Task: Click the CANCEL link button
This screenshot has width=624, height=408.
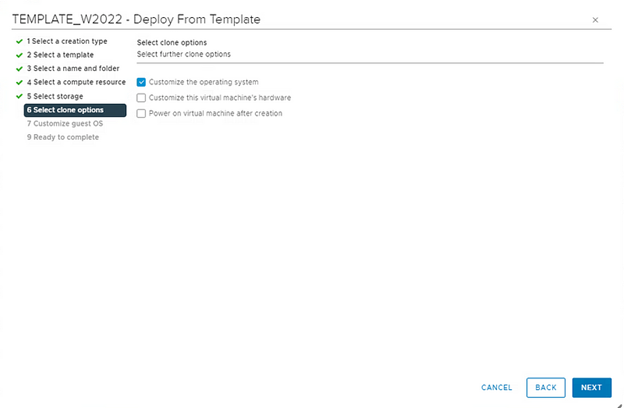Action: point(496,387)
